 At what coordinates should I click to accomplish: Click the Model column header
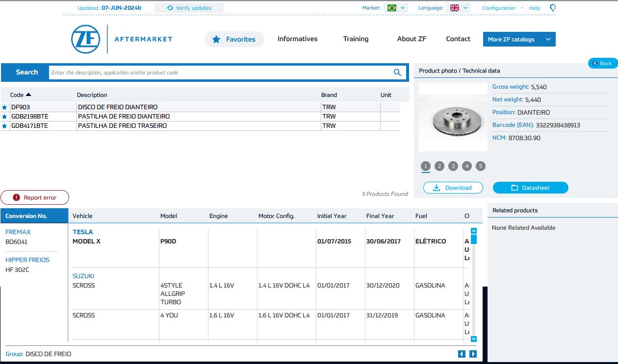click(169, 216)
